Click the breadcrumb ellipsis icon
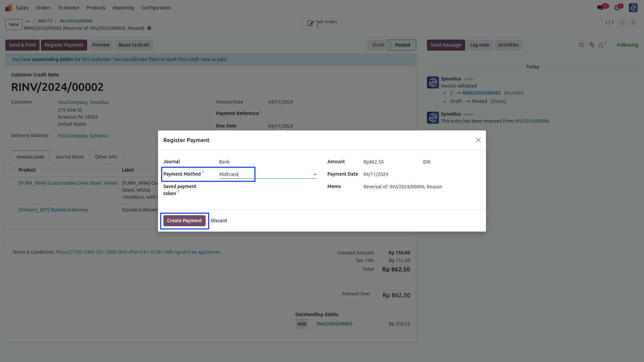This screenshot has height=362, width=644. coord(28,21)
